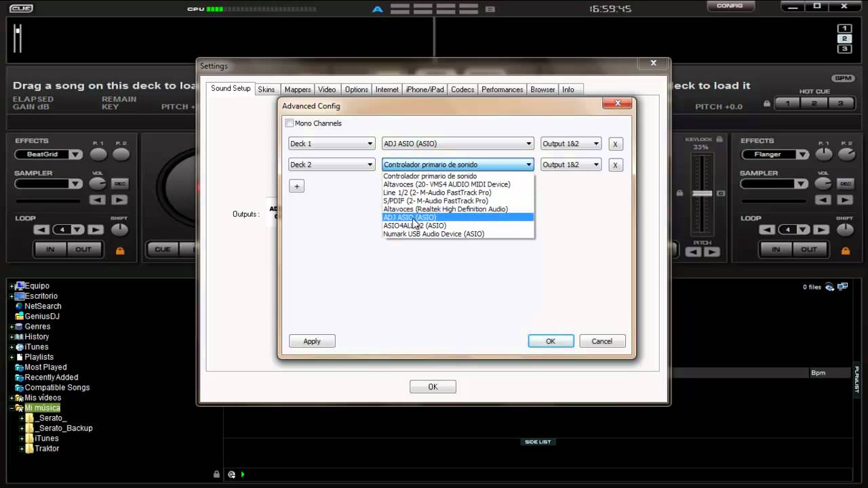Screen dimensions: 868x488
Task: Remove the Deck 1 row with X
Action: (615, 144)
